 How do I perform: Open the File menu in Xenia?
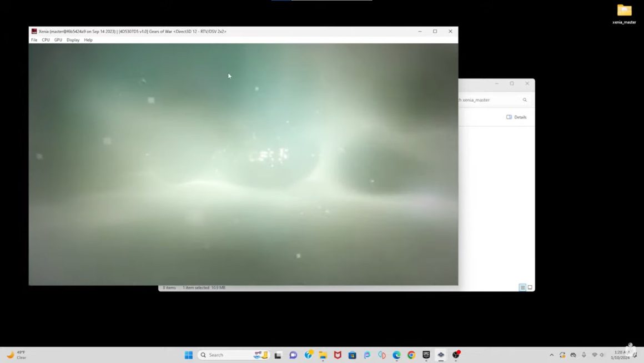point(34,40)
